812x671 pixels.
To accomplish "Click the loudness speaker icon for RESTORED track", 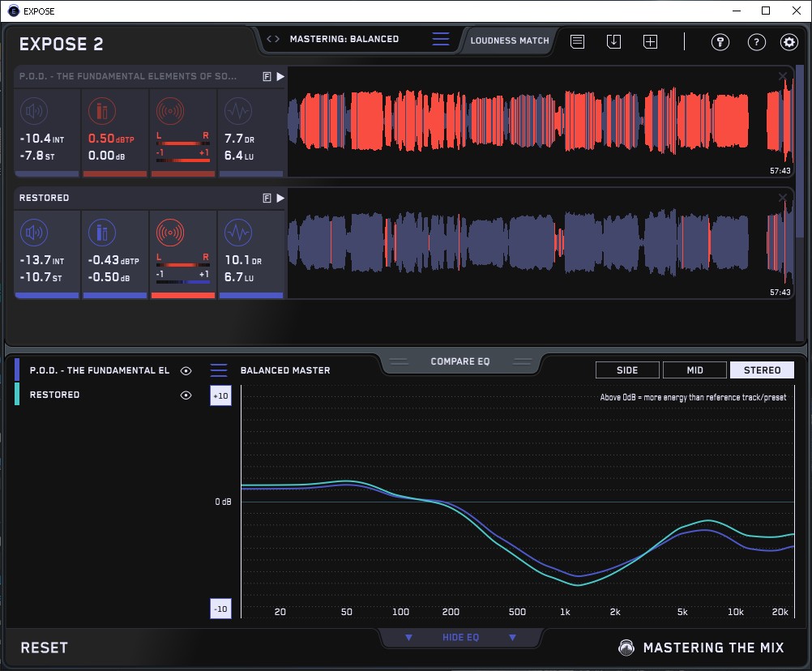I will tap(33, 233).
